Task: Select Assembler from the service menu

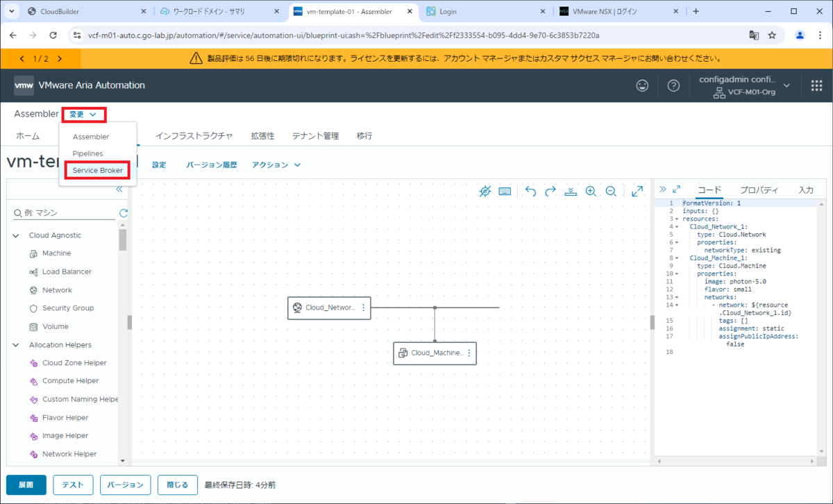Action: click(x=91, y=137)
